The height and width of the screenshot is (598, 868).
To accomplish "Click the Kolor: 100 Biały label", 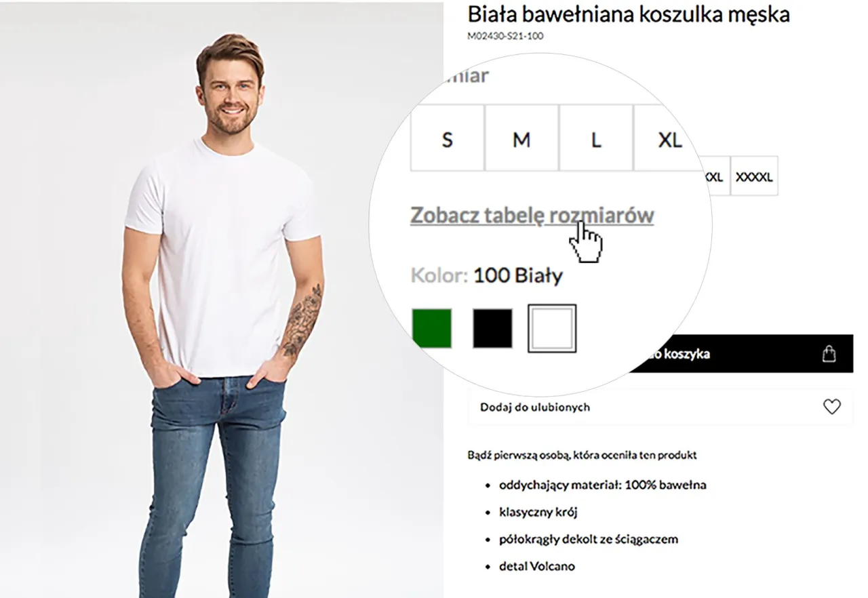I will pos(486,275).
